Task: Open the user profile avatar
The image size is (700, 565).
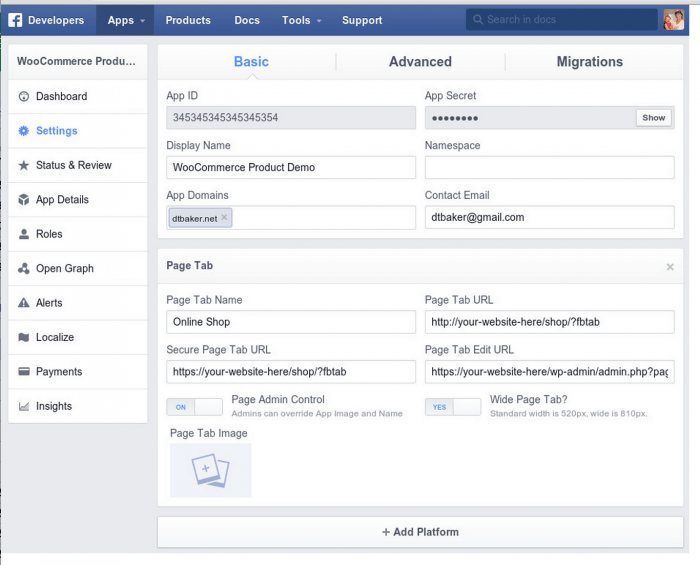Action: 674,20
